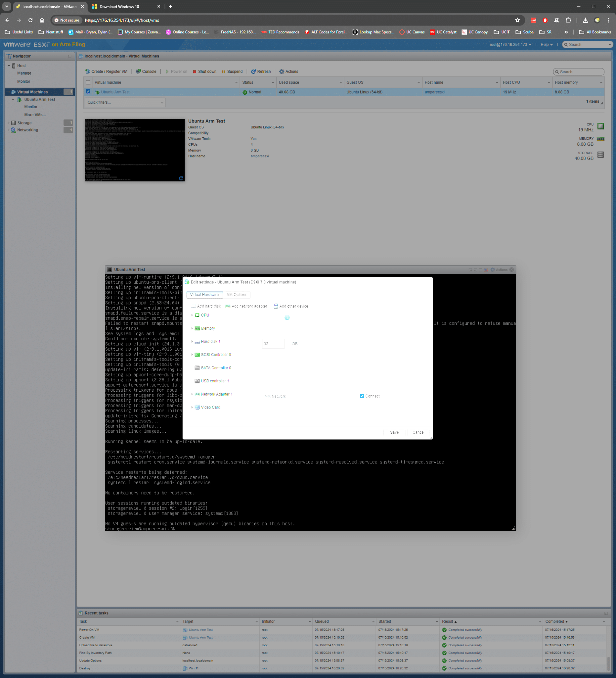Open VM list Actions gear menu

pyautogui.click(x=289, y=72)
